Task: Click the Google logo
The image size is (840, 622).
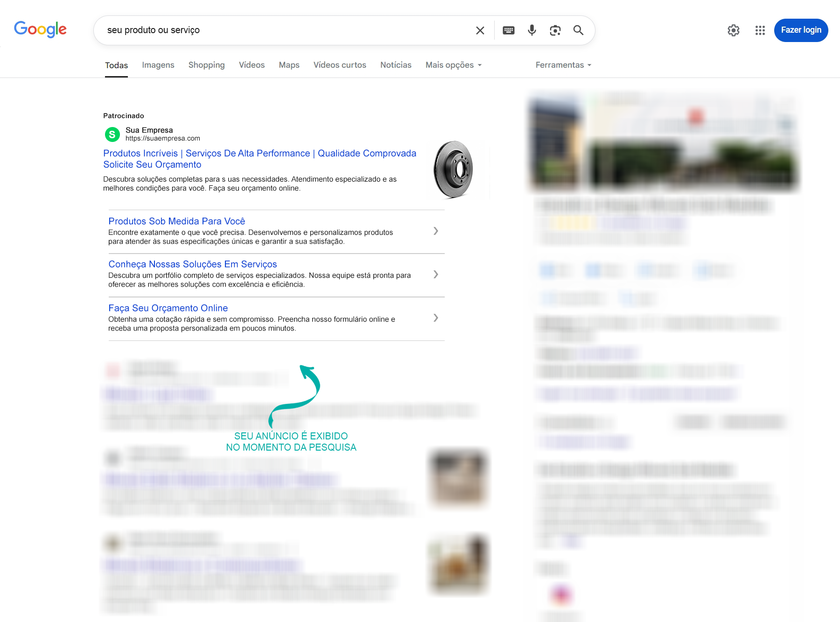Action: point(40,29)
